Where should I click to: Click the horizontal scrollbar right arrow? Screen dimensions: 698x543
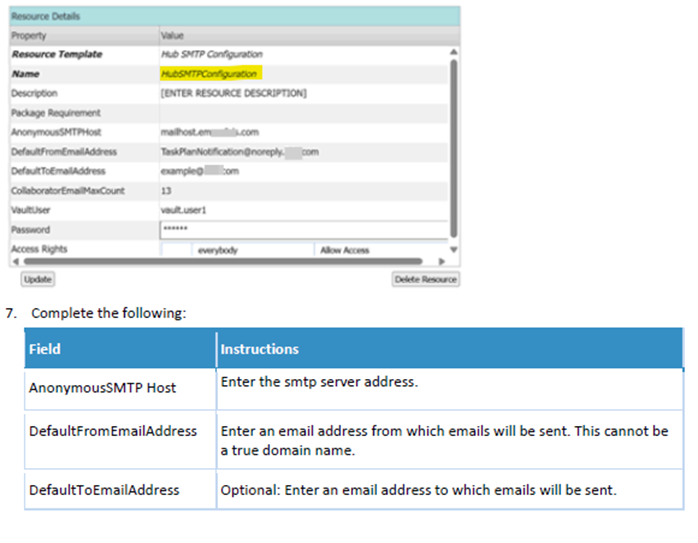pyautogui.click(x=442, y=261)
